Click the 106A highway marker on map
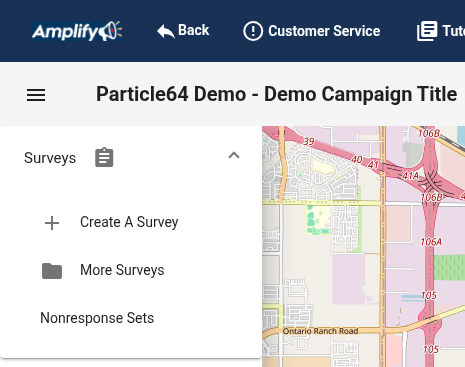 [431, 242]
